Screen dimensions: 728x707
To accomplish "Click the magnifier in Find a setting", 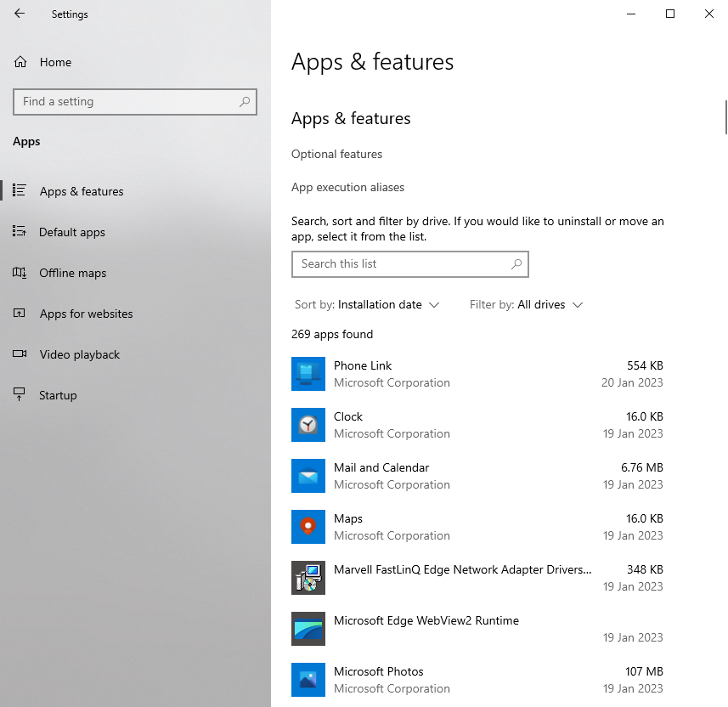I will (x=245, y=102).
